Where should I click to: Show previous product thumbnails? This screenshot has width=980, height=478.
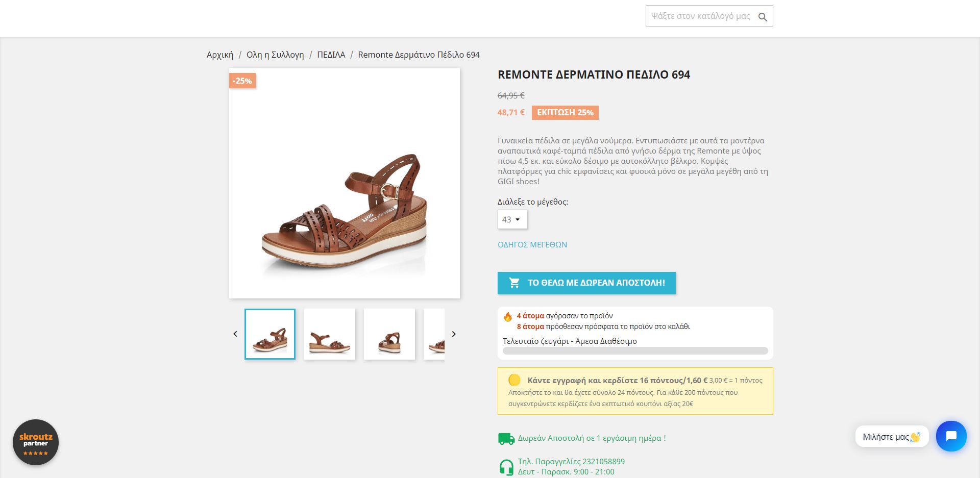click(235, 334)
